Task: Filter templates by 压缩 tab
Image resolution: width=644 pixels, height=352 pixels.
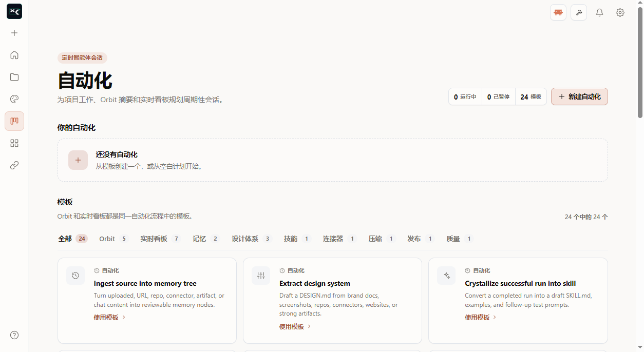Action: click(x=382, y=239)
